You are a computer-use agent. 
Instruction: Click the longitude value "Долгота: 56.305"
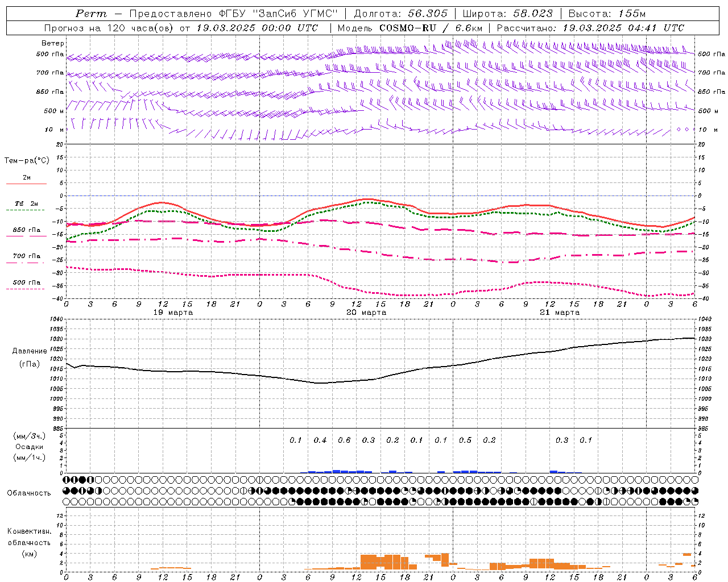[x=401, y=14]
